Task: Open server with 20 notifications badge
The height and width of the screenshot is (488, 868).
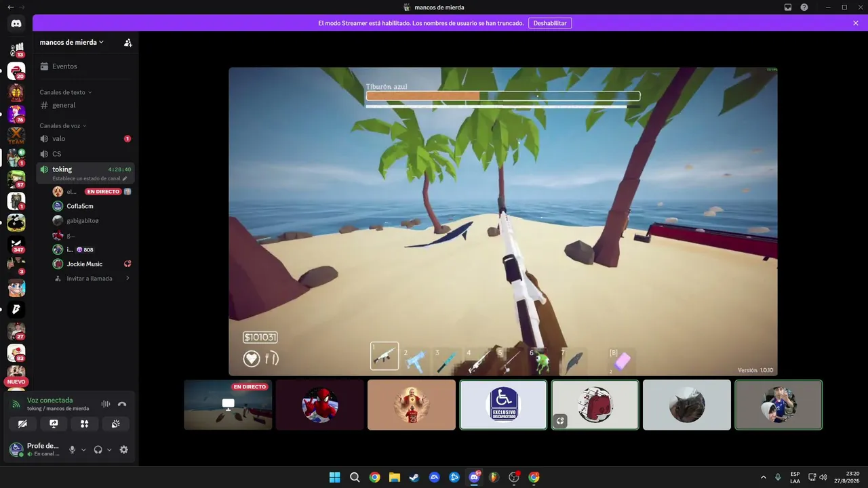Action: [16, 70]
